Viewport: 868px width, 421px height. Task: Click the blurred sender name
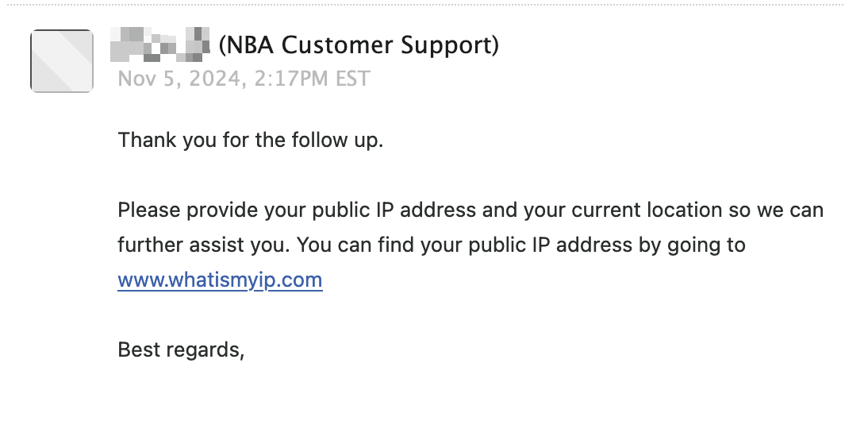click(x=160, y=44)
